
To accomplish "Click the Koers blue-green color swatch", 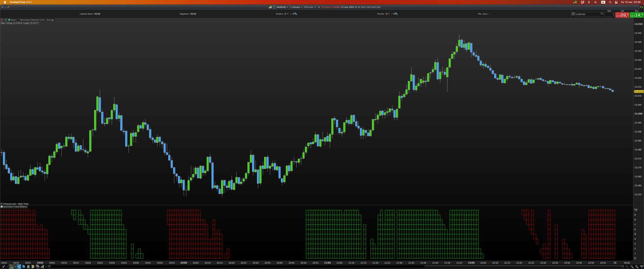I will point(9,20).
